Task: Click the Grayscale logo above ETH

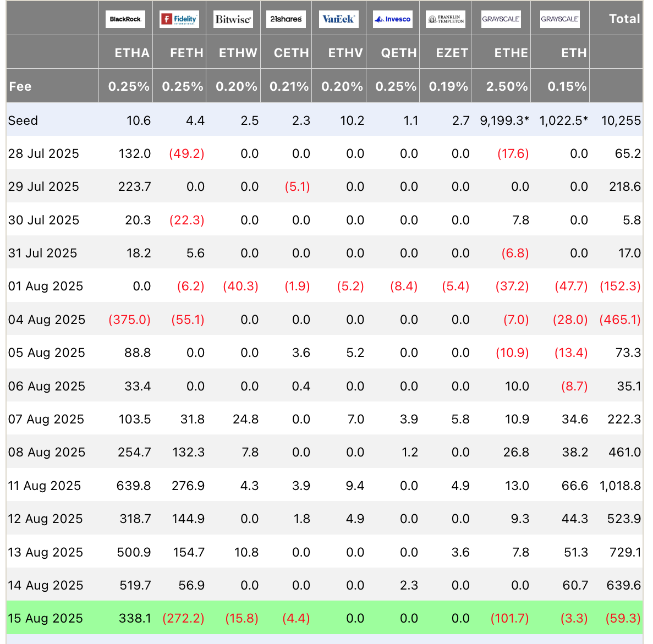Action: [559, 19]
